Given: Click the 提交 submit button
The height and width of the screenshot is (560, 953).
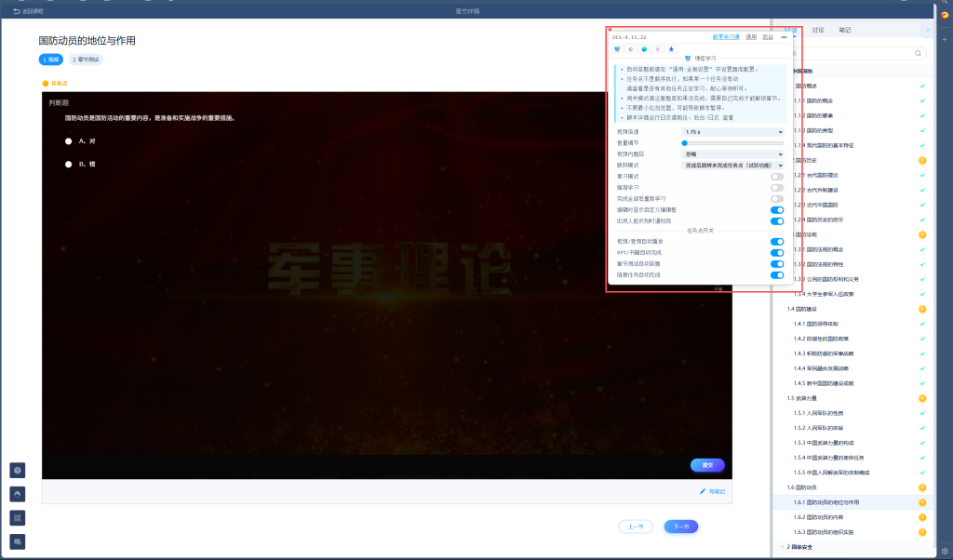Looking at the screenshot, I should (x=707, y=465).
